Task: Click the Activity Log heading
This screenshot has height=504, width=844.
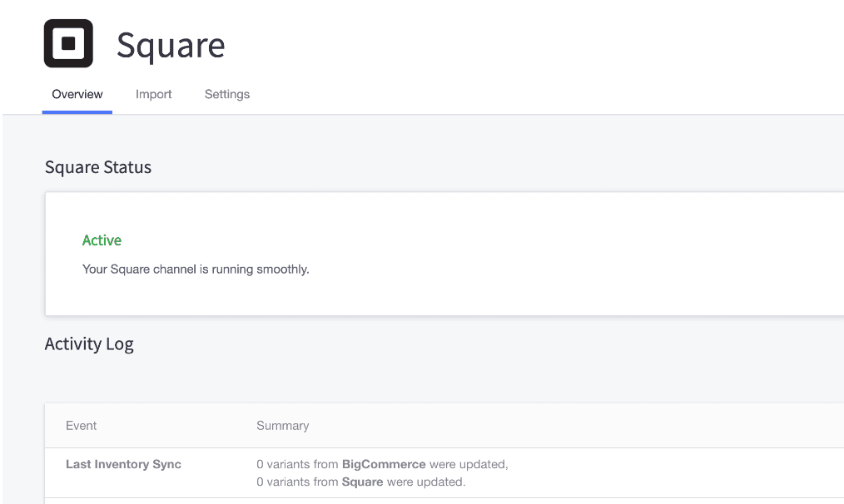Action: click(x=89, y=343)
